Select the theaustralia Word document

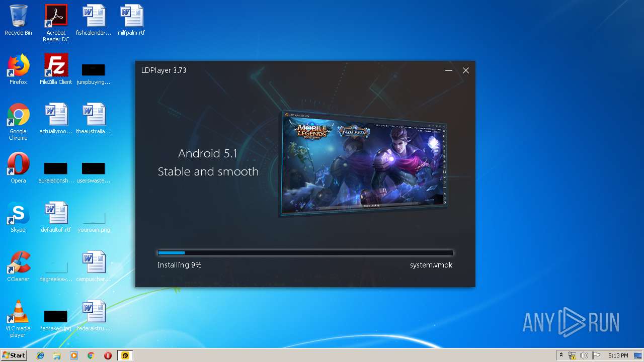(94, 119)
